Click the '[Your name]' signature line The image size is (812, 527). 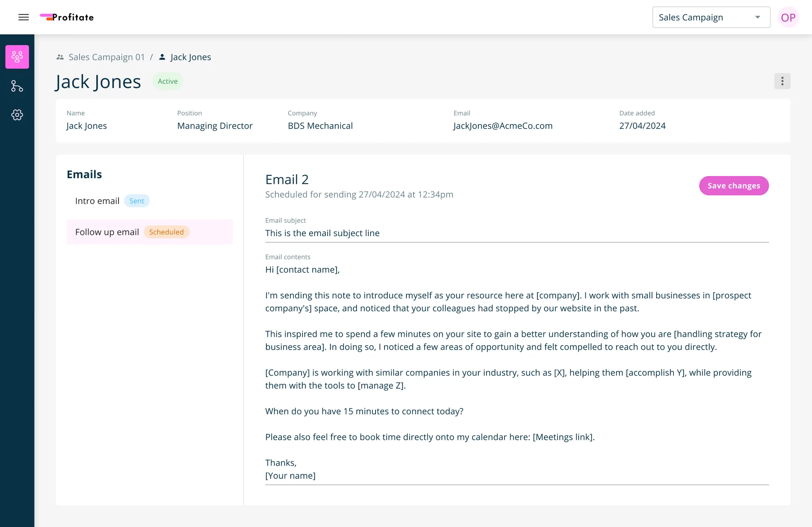(x=290, y=476)
